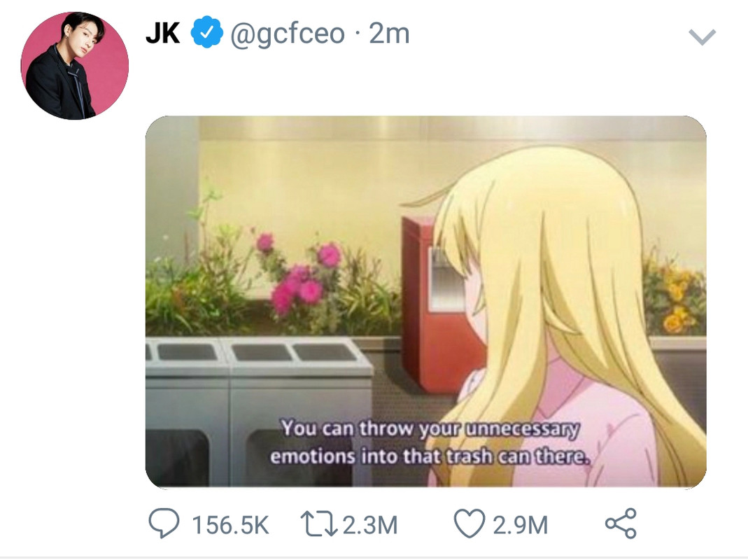Open the JK display name
Screen dimensions: 748x560
click(x=162, y=33)
